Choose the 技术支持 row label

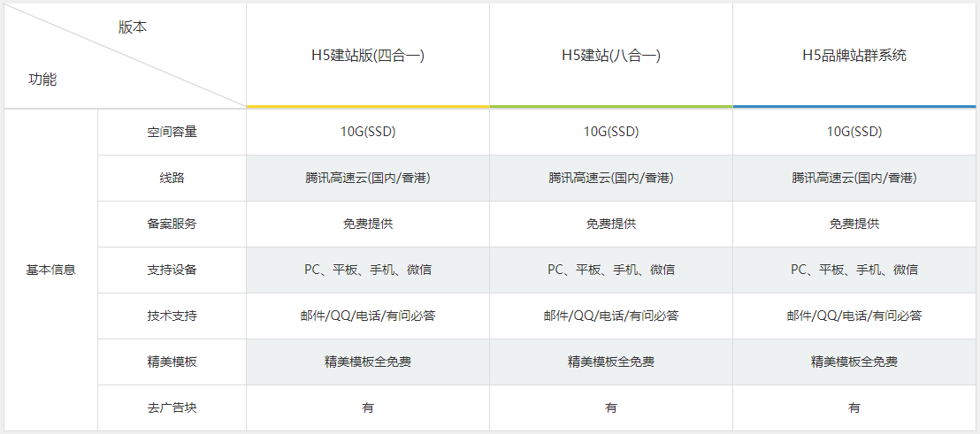click(172, 316)
